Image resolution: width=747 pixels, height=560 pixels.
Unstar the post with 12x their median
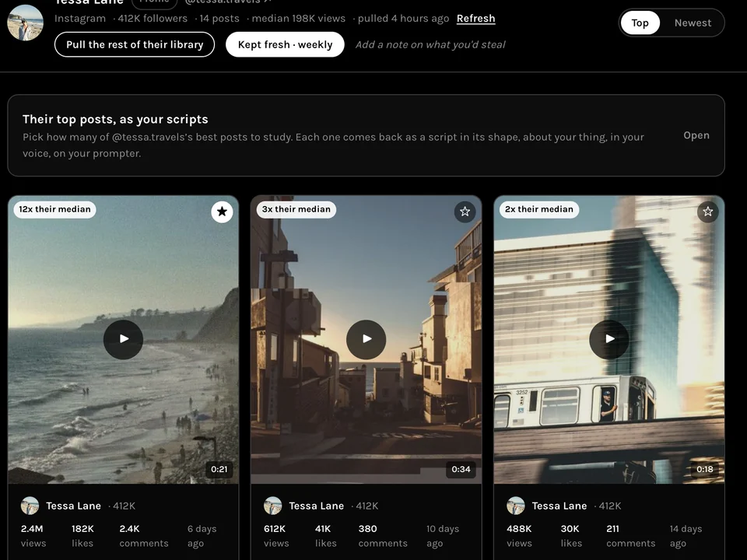pos(222,212)
